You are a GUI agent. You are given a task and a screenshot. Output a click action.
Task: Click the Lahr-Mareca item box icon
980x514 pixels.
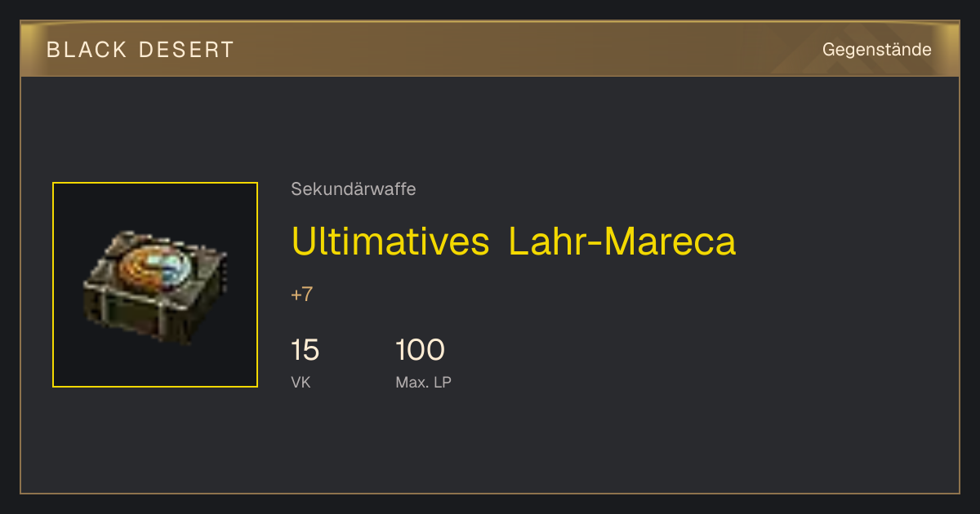point(155,285)
